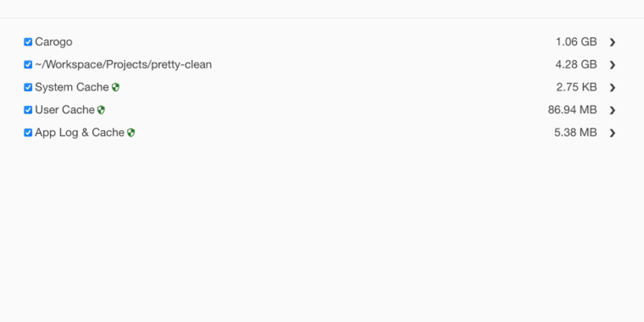Deselect the App Log & Cache checkbox

[x=28, y=133]
